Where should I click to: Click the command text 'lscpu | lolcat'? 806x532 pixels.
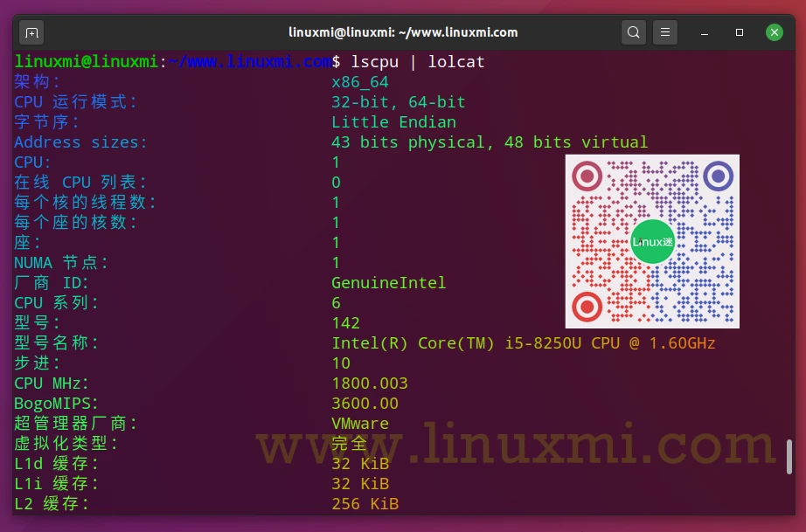(417, 62)
